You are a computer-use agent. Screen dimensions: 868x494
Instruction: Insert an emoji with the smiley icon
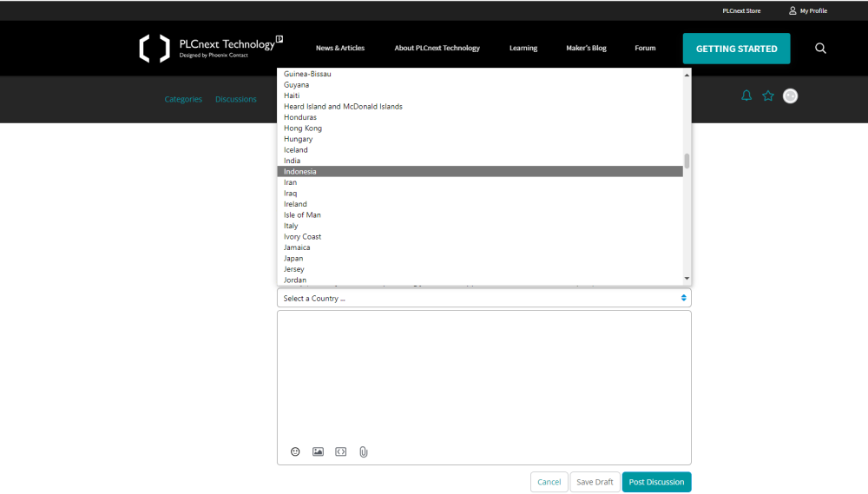(x=295, y=452)
